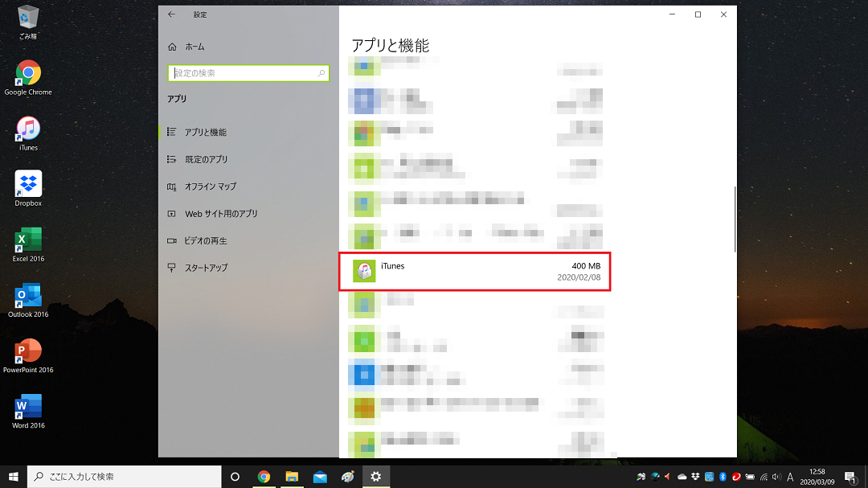868x488 pixels.
Task: Click the 設定の検索 search field
Action: 248,73
